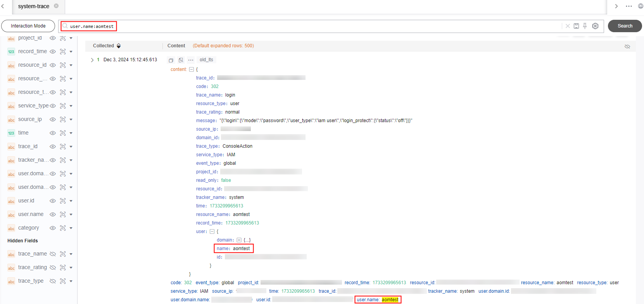Click the highlighted aomtest user.name value
Screen dimensions: 644x304
tap(390, 300)
